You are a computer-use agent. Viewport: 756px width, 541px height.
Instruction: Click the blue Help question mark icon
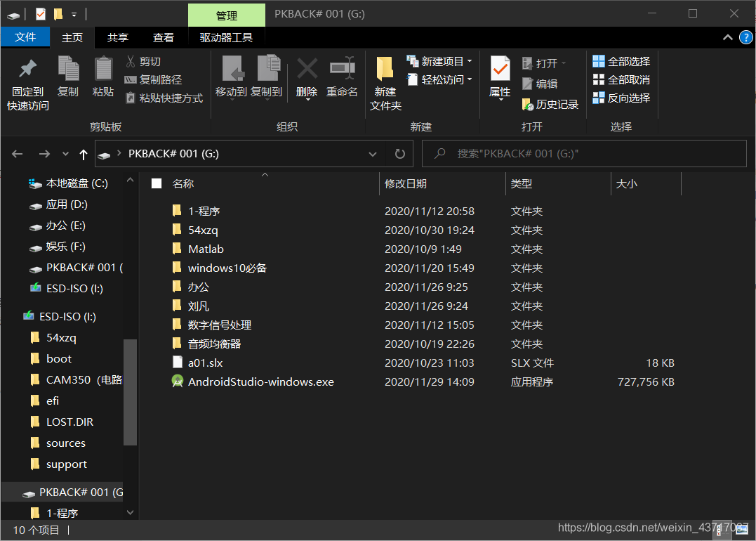[x=746, y=37]
